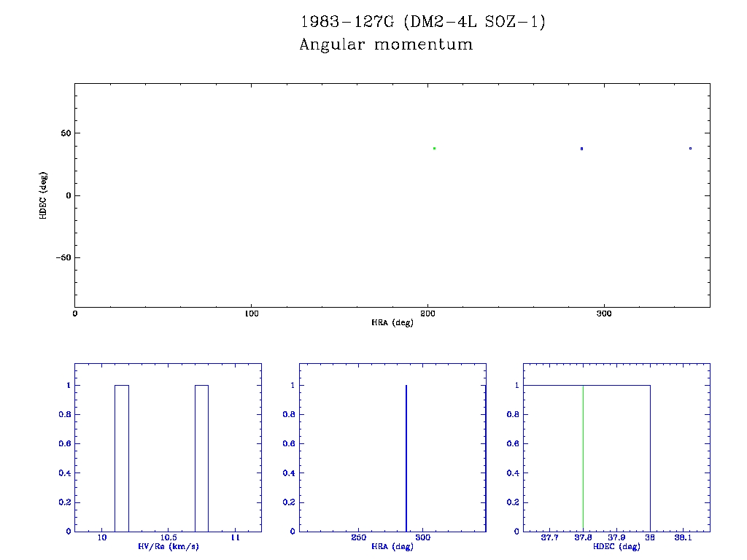Click the vertical HDEC (deg) scatter axis label
This screenshot has width=747, height=560.
[44, 195]
